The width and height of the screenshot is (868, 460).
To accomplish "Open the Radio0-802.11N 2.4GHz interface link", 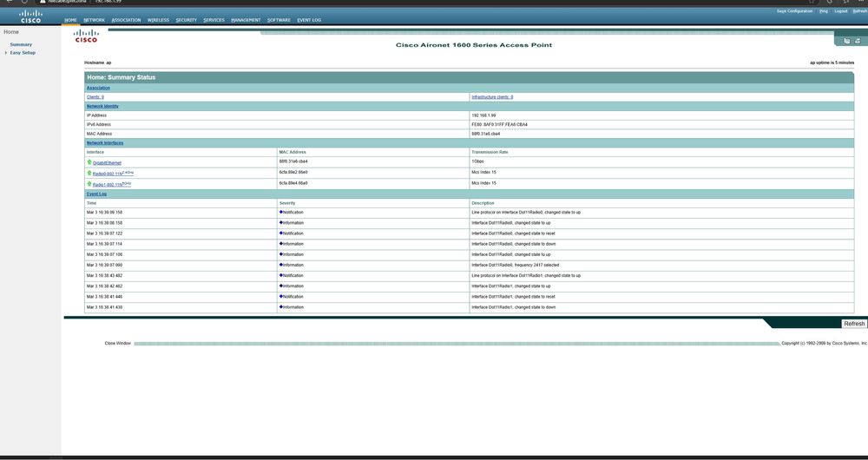I will click(x=113, y=174).
